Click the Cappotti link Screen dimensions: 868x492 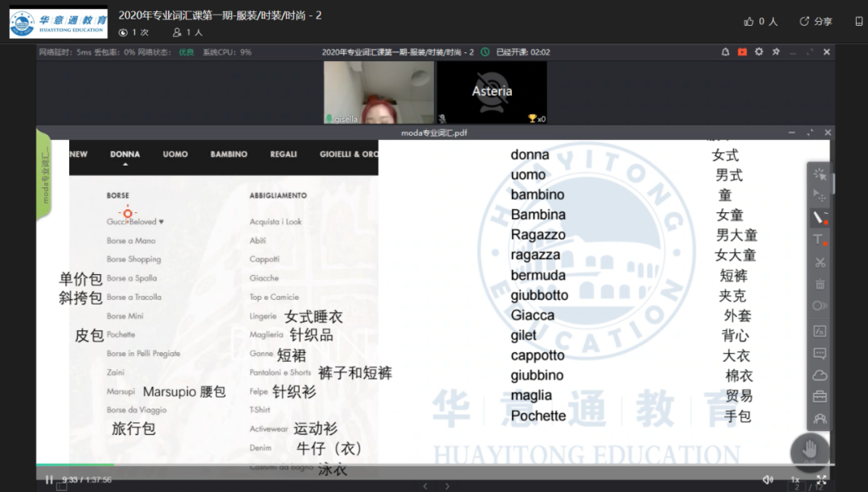(x=264, y=259)
